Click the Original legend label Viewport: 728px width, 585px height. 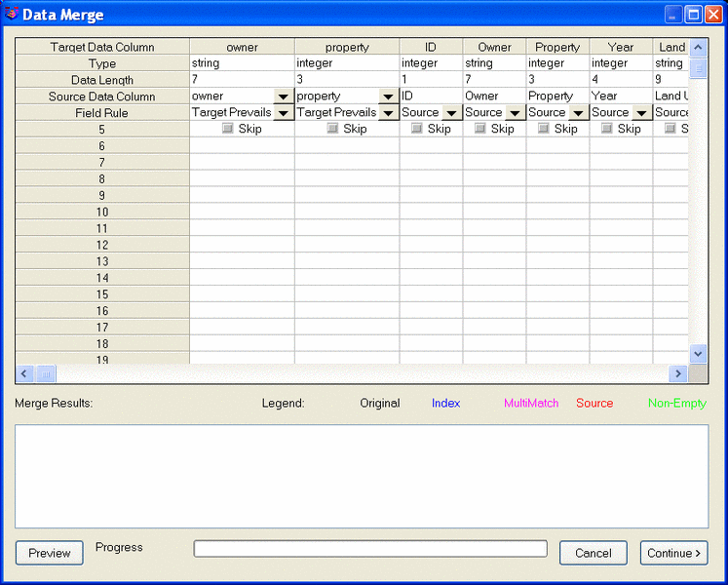[380, 403]
